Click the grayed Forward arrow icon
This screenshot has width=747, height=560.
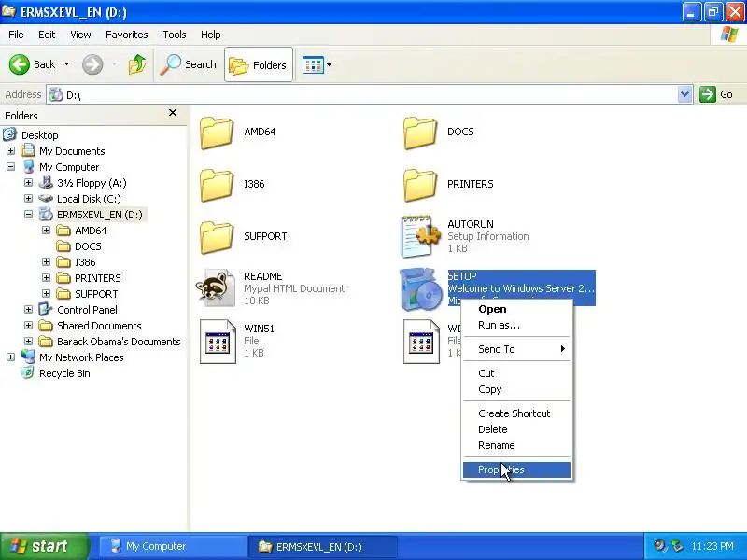click(92, 64)
